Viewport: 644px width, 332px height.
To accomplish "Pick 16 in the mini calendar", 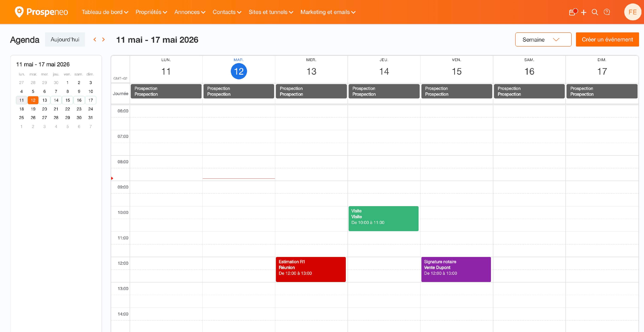I will tap(79, 100).
